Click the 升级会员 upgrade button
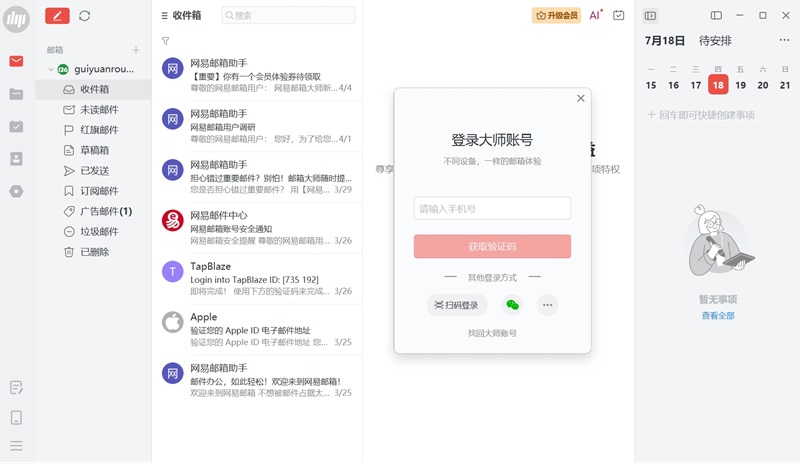800x464 pixels. click(x=557, y=15)
